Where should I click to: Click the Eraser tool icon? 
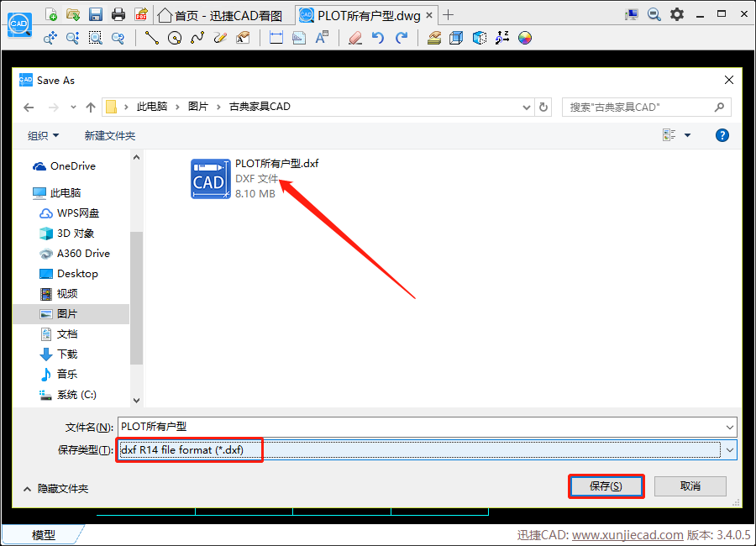click(354, 38)
